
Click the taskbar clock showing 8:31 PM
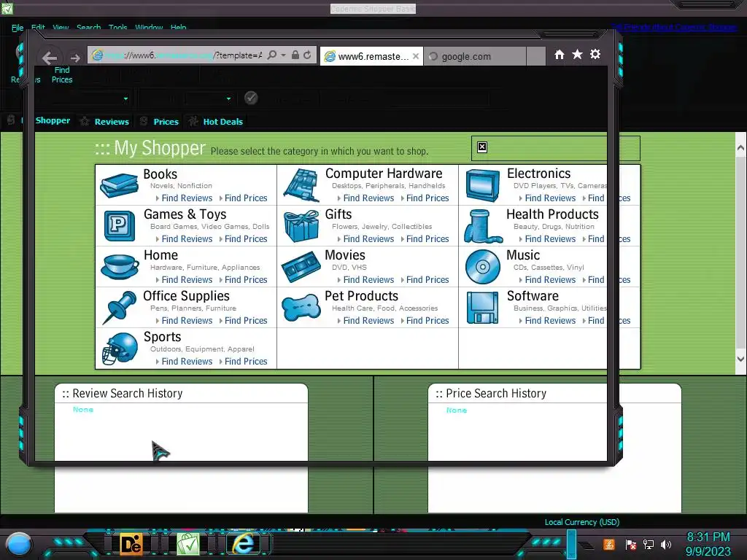(x=708, y=537)
